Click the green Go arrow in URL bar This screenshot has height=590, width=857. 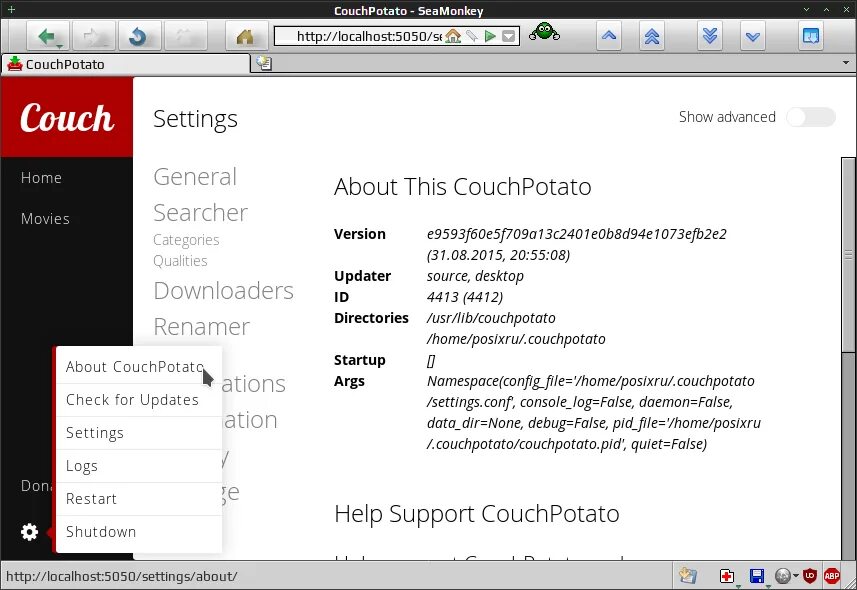click(490, 36)
